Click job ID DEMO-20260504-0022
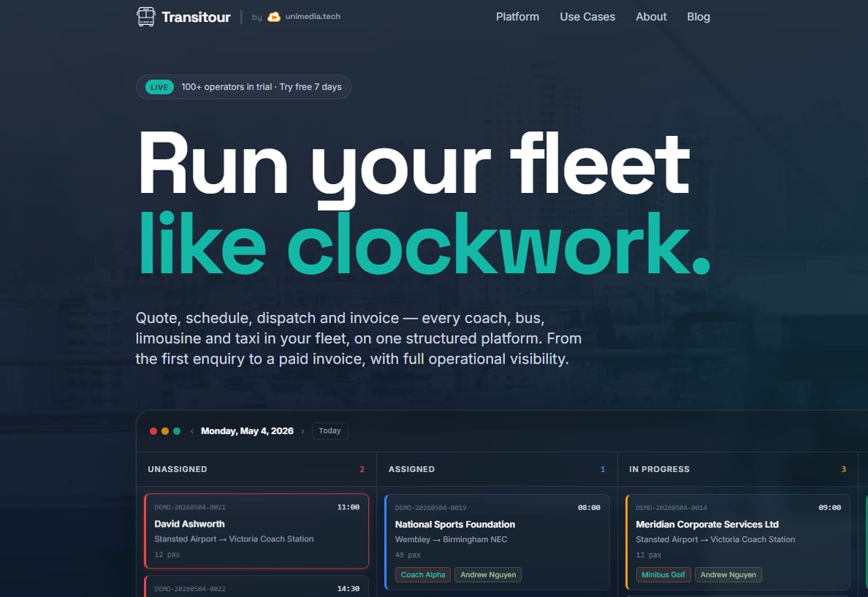 (x=190, y=589)
